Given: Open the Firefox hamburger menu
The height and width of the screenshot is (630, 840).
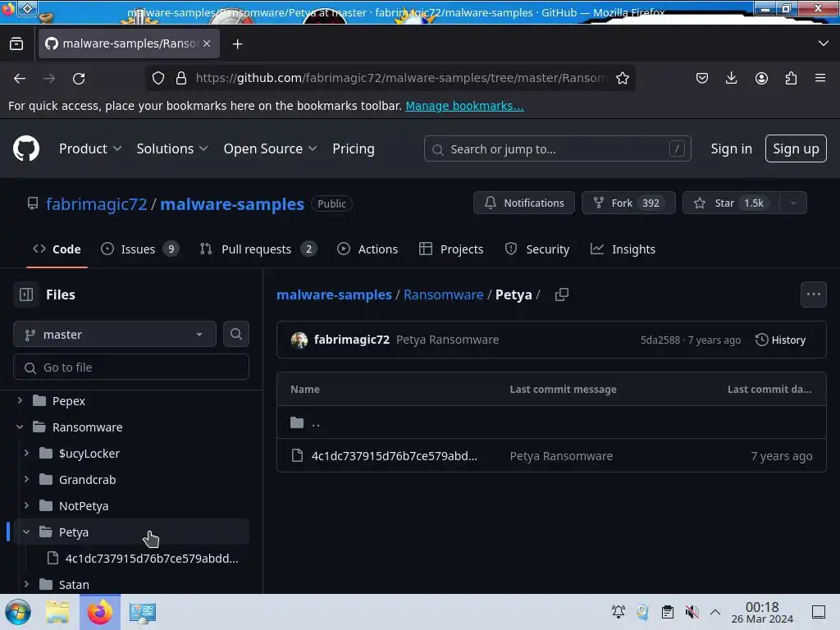Looking at the screenshot, I should pyautogui.click(x=820, y=78).
